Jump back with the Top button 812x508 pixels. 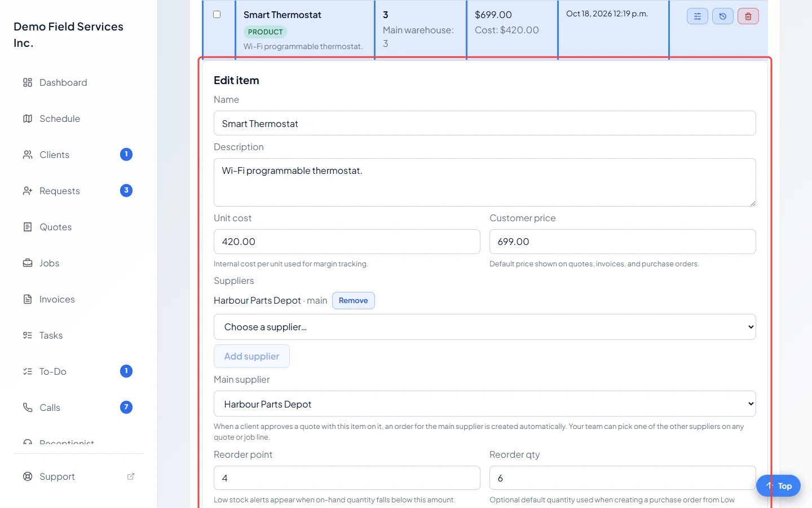point(778,486)
